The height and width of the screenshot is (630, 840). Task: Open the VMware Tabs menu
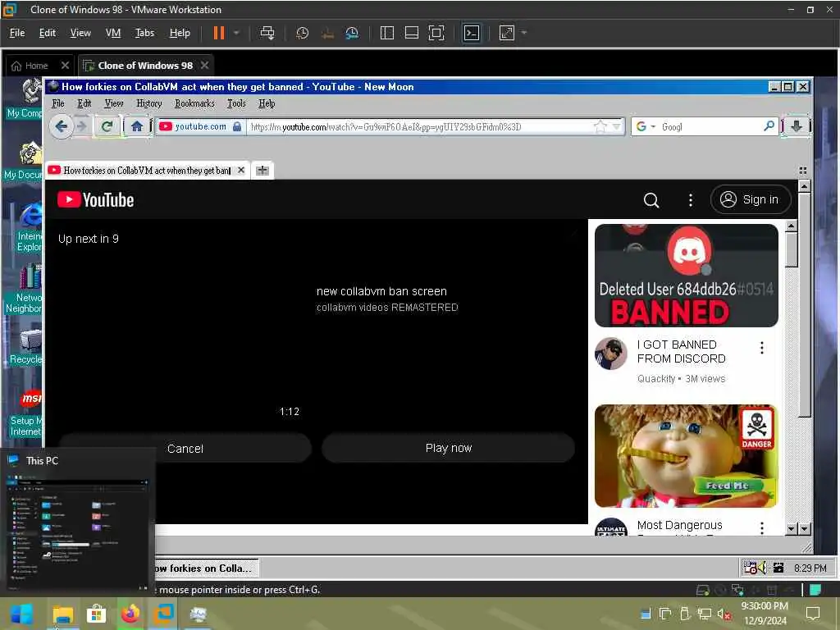(x=144, y=33)
